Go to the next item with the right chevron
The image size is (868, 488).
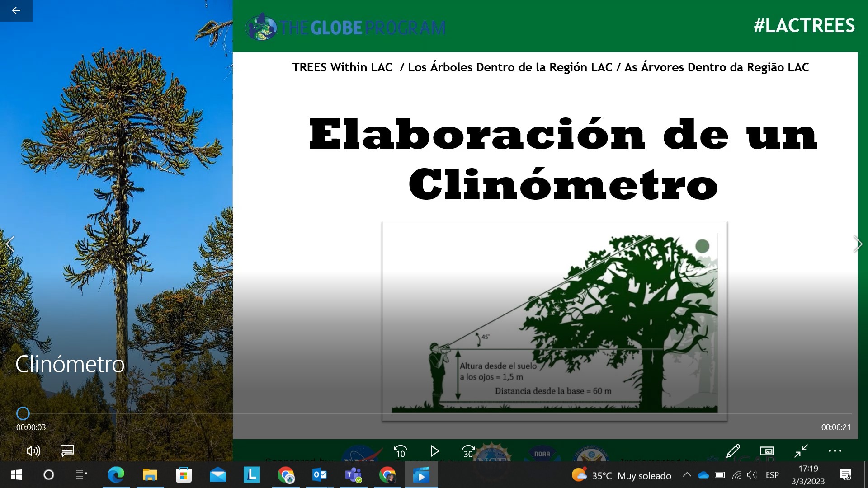tap(857, 244)
